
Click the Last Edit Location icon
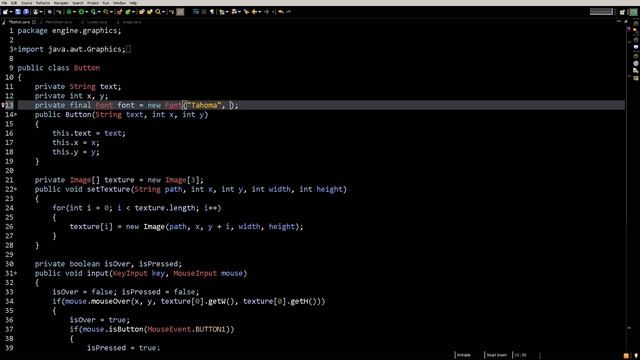click(246, 12)
